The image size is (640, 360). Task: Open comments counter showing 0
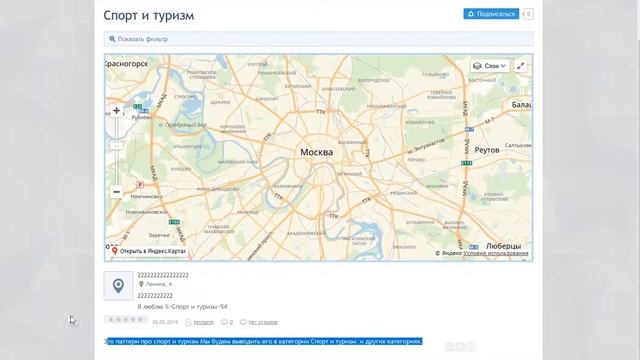[231, 322]
